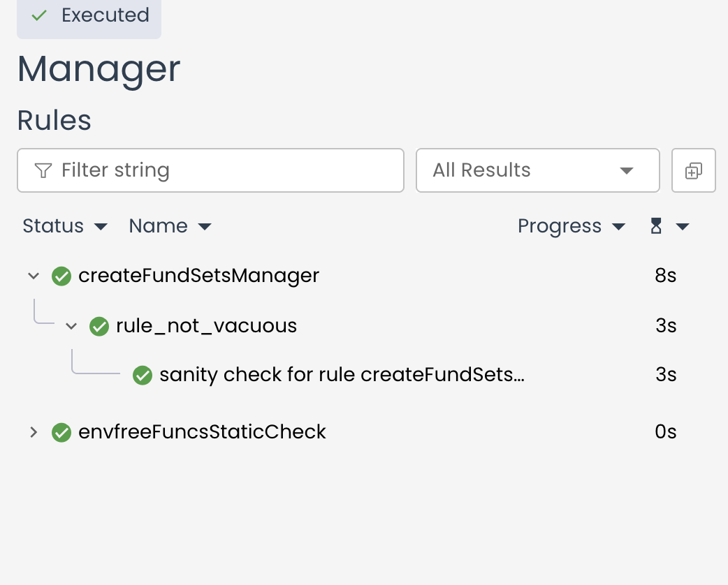
Task: Sort by the Name column header
Action: tap(170, 226)
